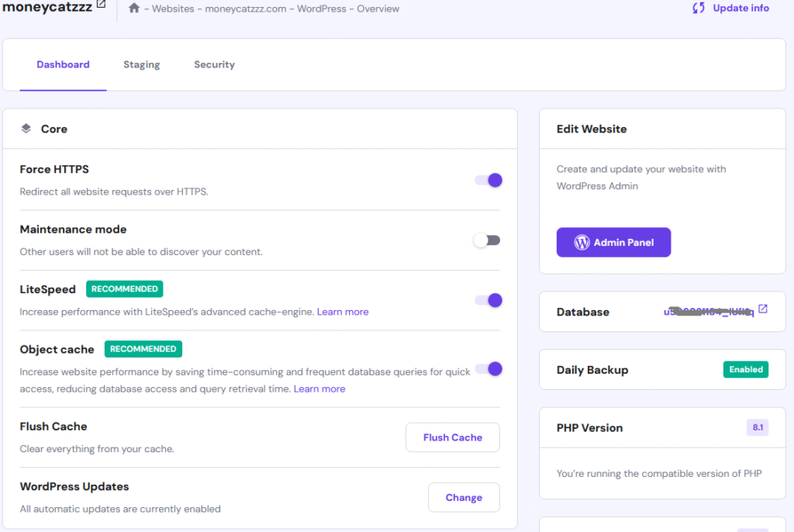The image size is (794, 532).
Task: Open the Security tab
Action: (x=214, y=64)
